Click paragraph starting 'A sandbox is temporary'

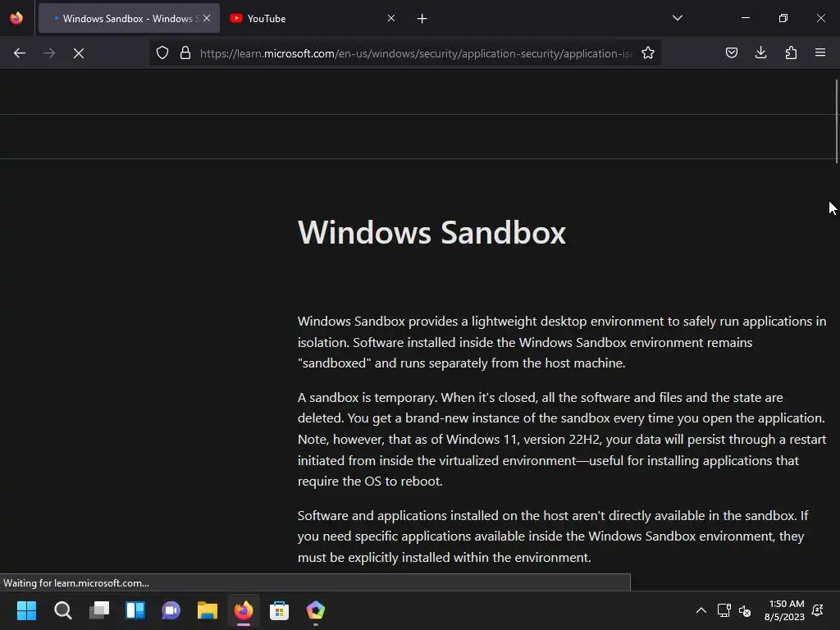562,440
